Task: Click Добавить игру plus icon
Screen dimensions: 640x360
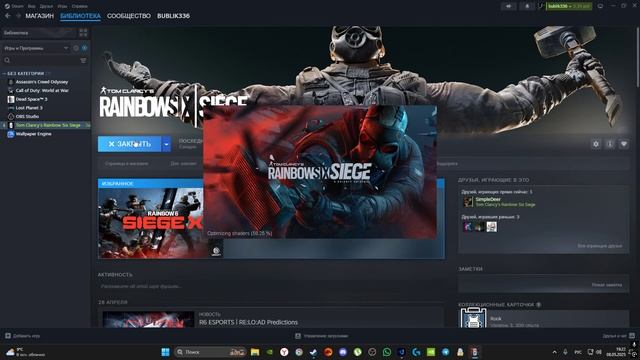Action: click(x=8, y=336)
